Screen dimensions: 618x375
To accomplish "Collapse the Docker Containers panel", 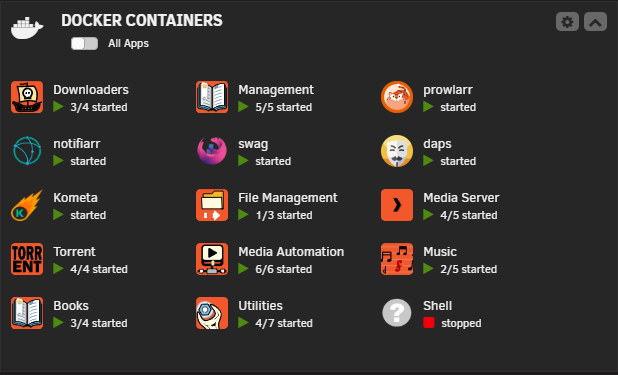I will [x=595, y=22].
